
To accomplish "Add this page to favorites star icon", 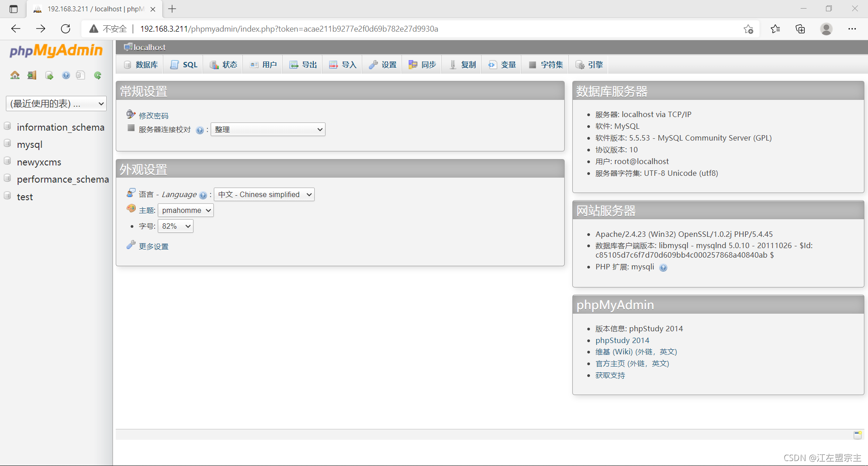I will click(x=748, y=29).
